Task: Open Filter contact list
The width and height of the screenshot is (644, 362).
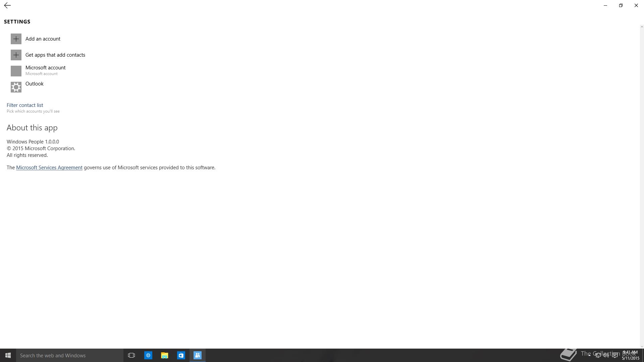Action: pos(25,105)
